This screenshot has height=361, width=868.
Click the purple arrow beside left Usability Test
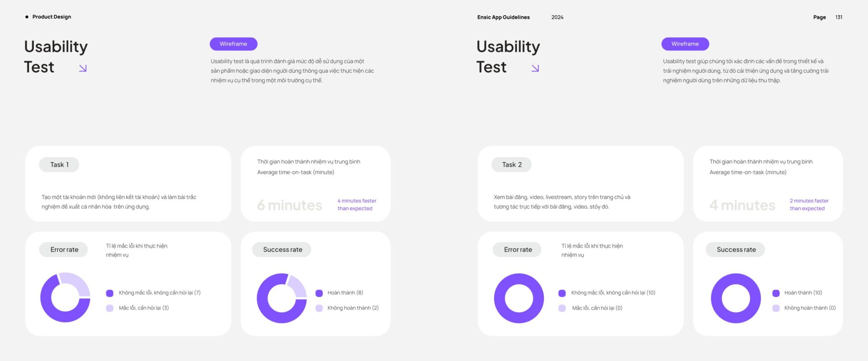pos(83,68)
